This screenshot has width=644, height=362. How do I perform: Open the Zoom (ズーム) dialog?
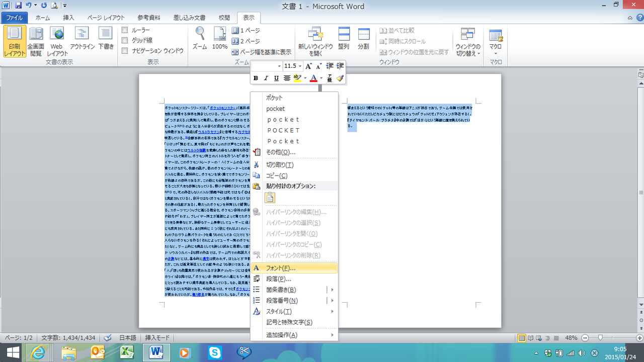[x=200, y=38]
